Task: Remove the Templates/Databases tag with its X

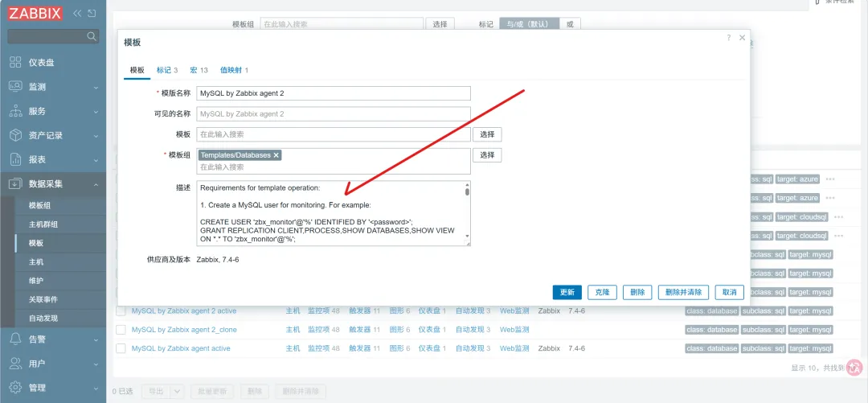Action: 276,155
